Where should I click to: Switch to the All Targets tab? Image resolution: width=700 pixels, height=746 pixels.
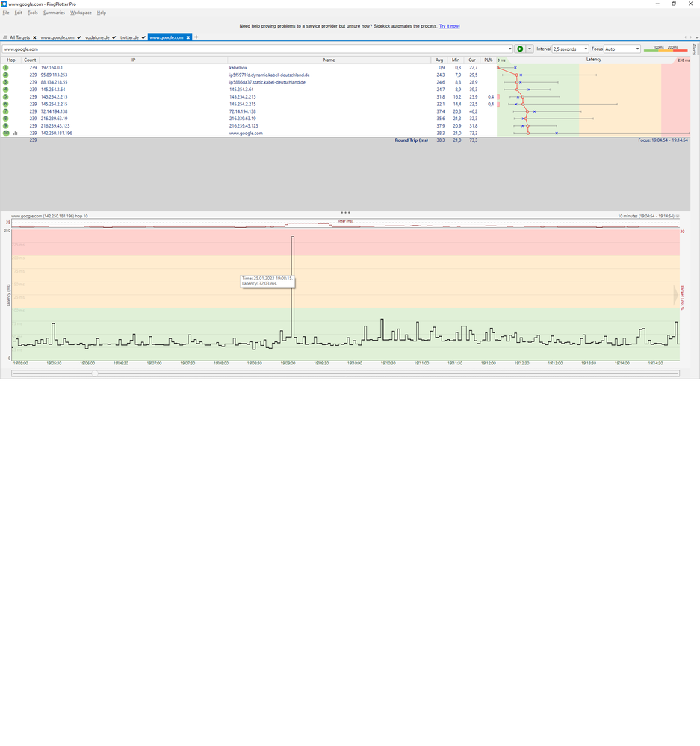[x=19, y=37]
